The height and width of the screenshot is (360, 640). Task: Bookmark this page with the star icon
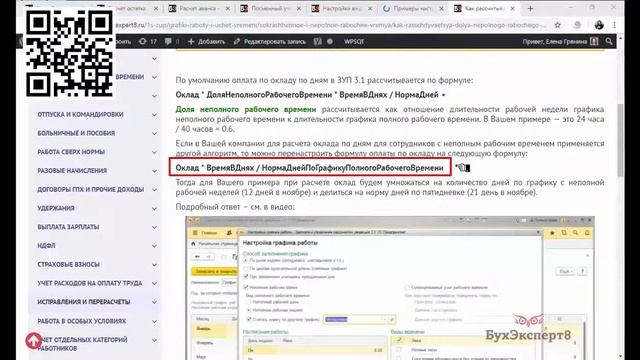tap(558, 25)
